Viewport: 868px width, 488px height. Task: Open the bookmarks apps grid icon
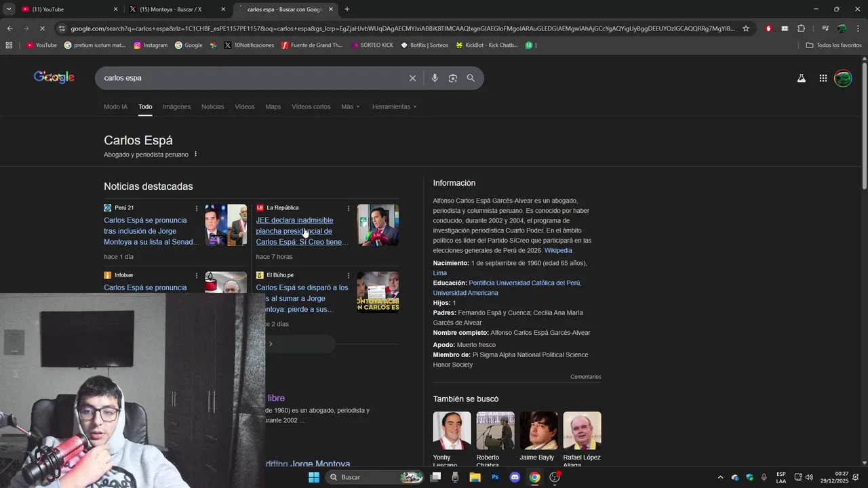click(x=9, y=45)
